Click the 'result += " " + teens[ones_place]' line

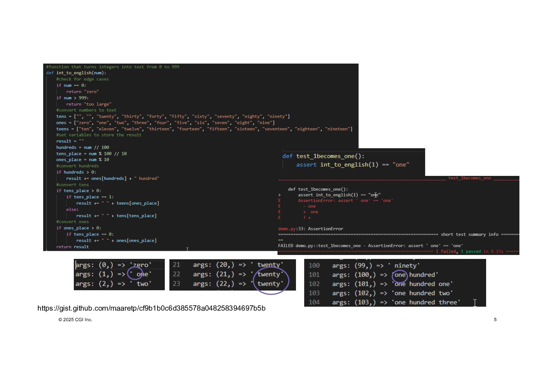[x=118, y=203]
